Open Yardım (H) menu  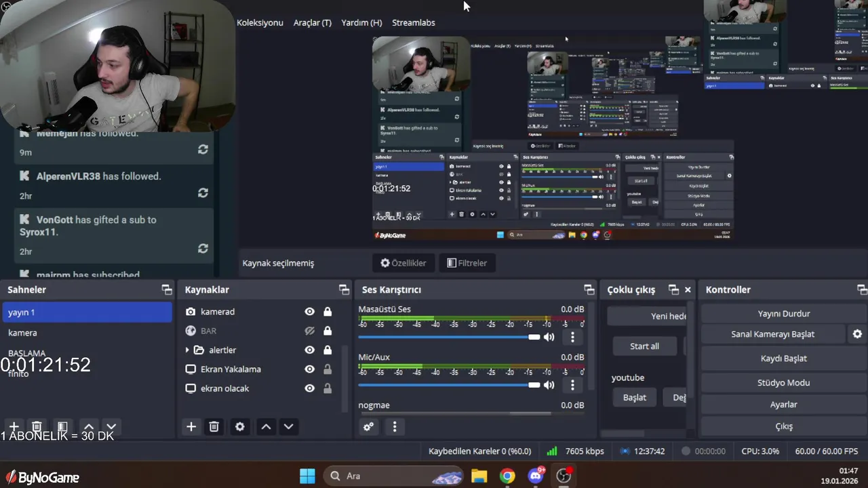tap(361, 22)
